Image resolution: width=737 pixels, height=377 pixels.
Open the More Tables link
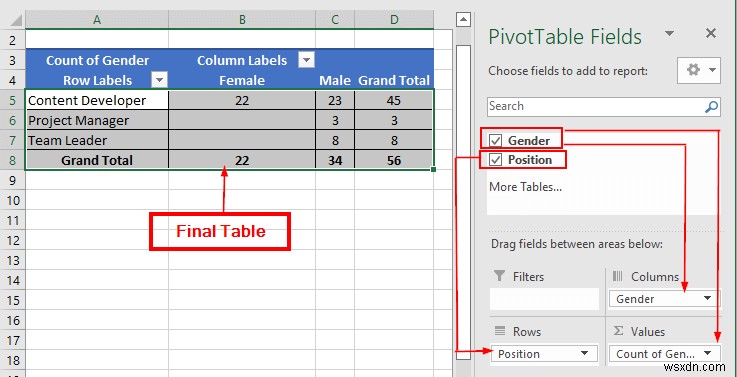(525, 187)
